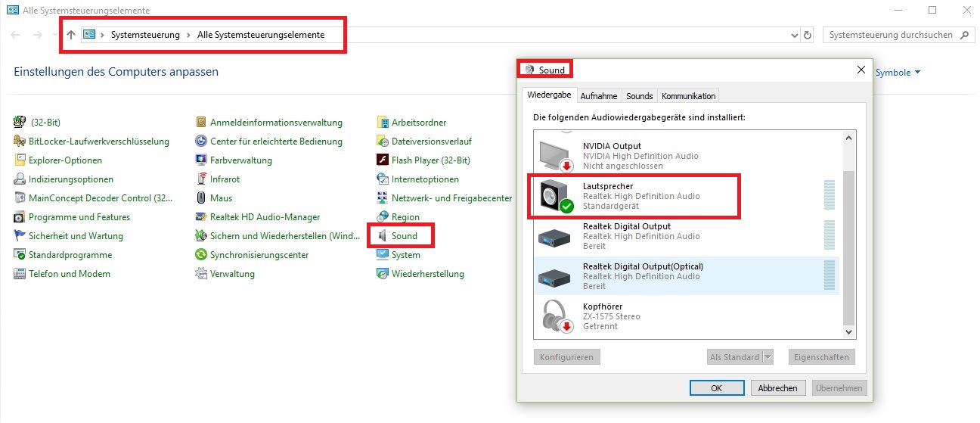Click the Als Standard button

(x=734, y=357)
